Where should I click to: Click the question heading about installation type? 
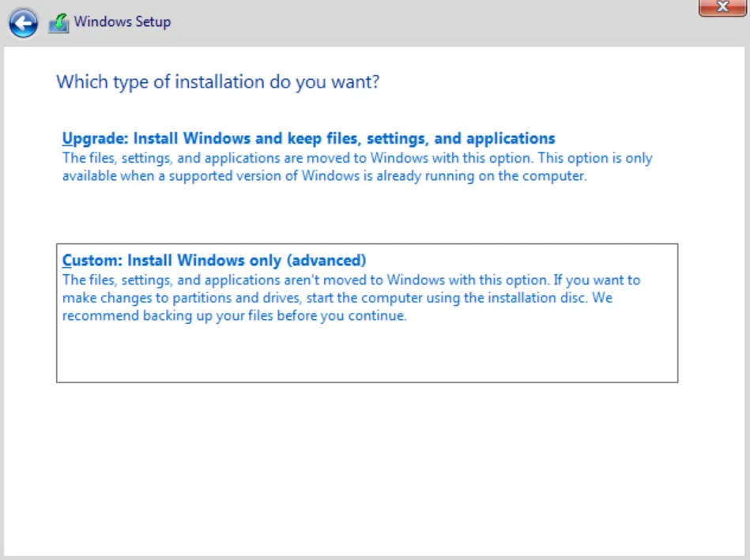click(217, 81)
